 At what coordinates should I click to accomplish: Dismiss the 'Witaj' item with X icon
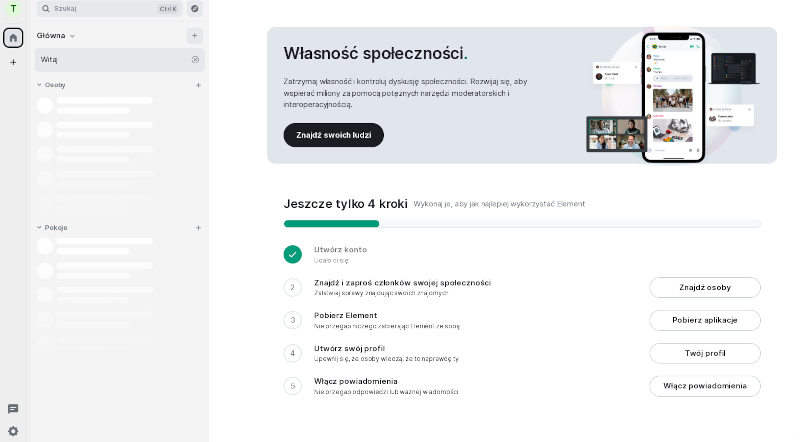tap(195, 60)
